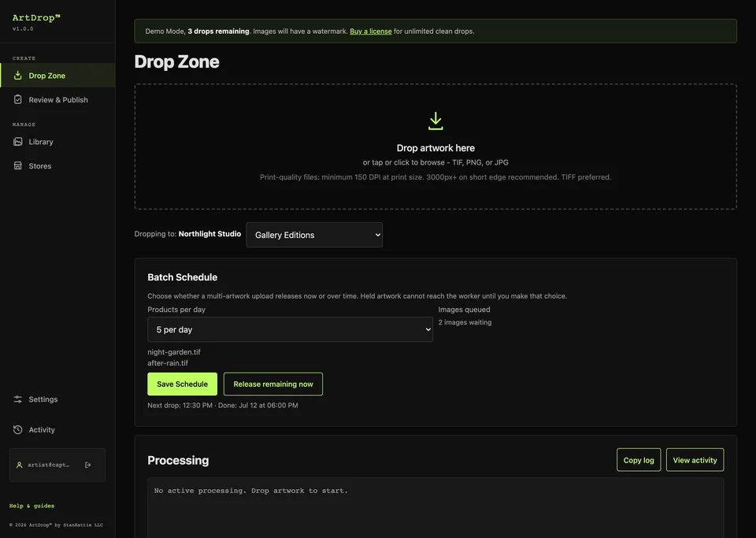Screen dimensions: 756x538
Task: Click the Save Schedule button
Action: [x=182, y=384]
